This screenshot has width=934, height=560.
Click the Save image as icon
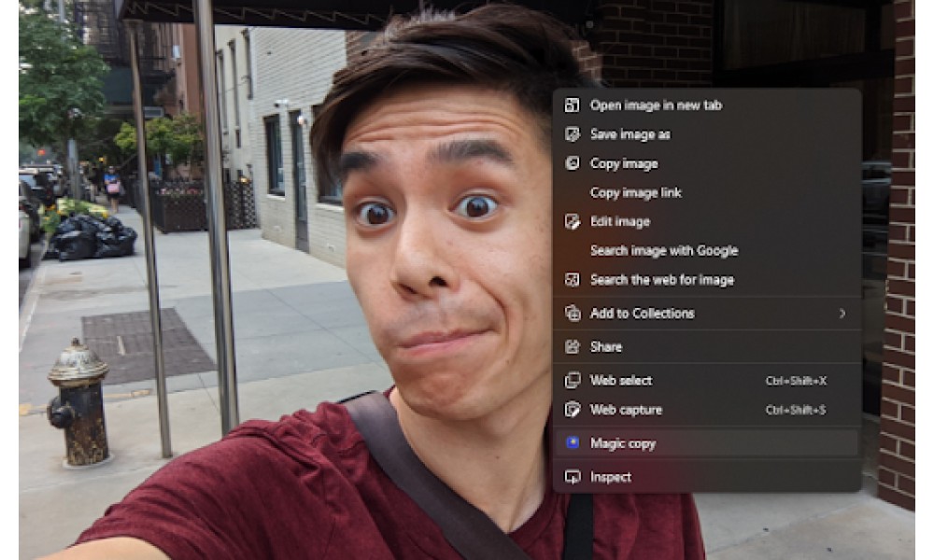pyautogui.click(x=572, y=134)
